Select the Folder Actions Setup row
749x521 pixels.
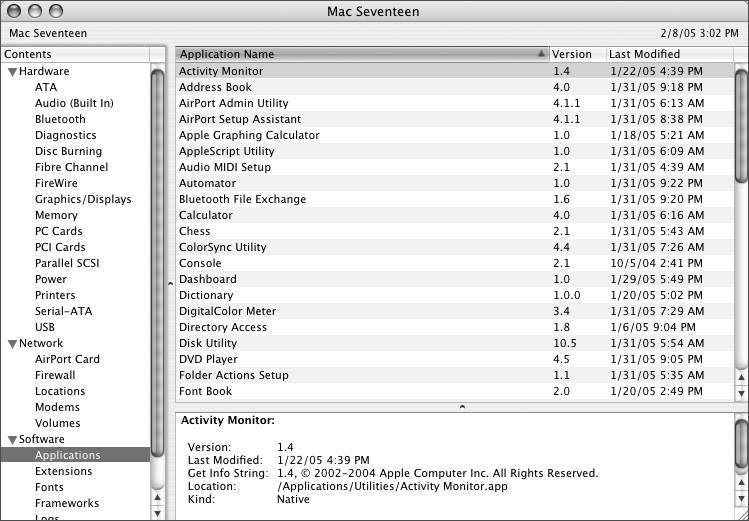click(x=454, y=375)
